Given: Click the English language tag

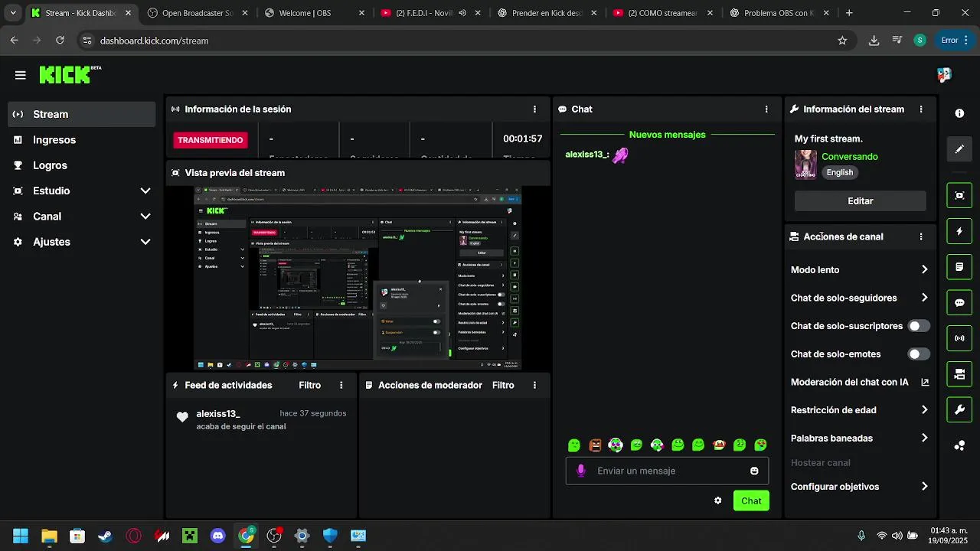Looking at the screenshot, I should point(840,173).
